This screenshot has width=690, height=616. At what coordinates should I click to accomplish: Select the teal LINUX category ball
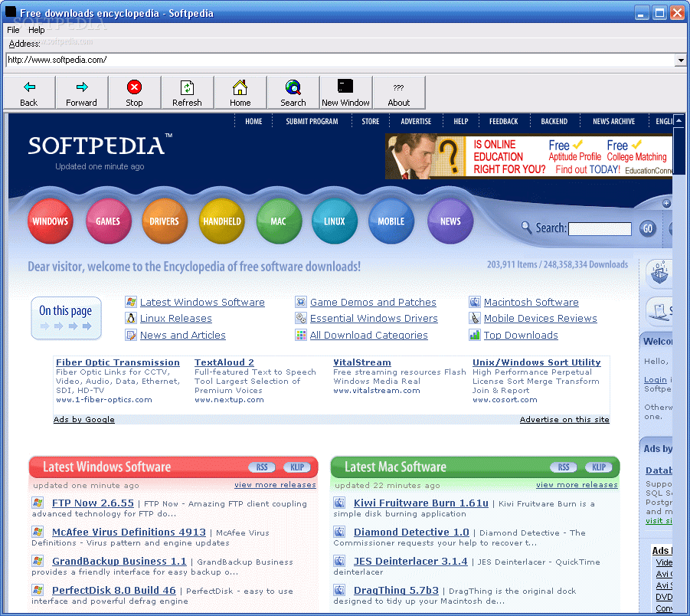335,221
